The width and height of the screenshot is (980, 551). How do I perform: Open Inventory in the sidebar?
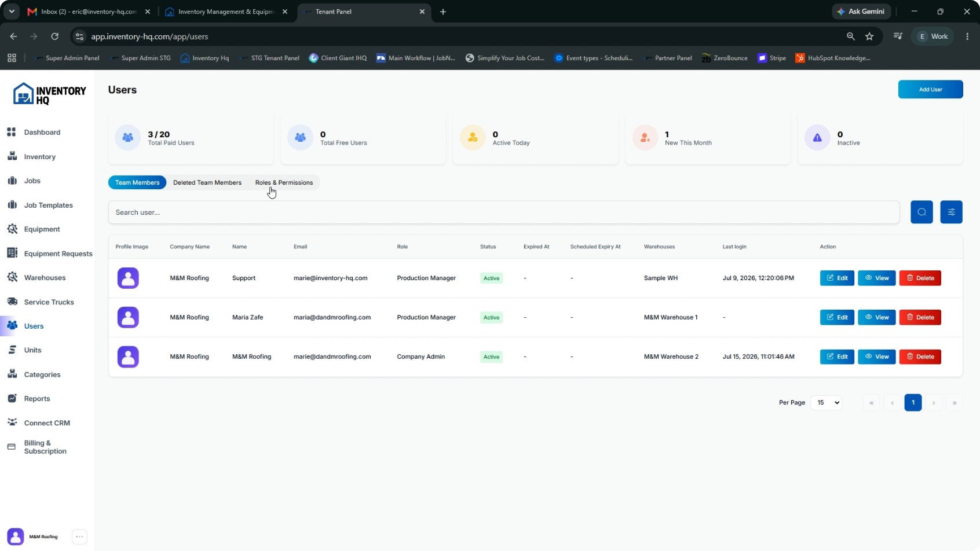(39, 156)
